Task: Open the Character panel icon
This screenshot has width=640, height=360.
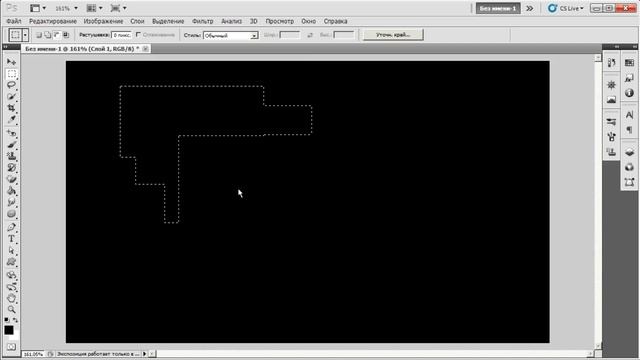Action: click(629, 115)
